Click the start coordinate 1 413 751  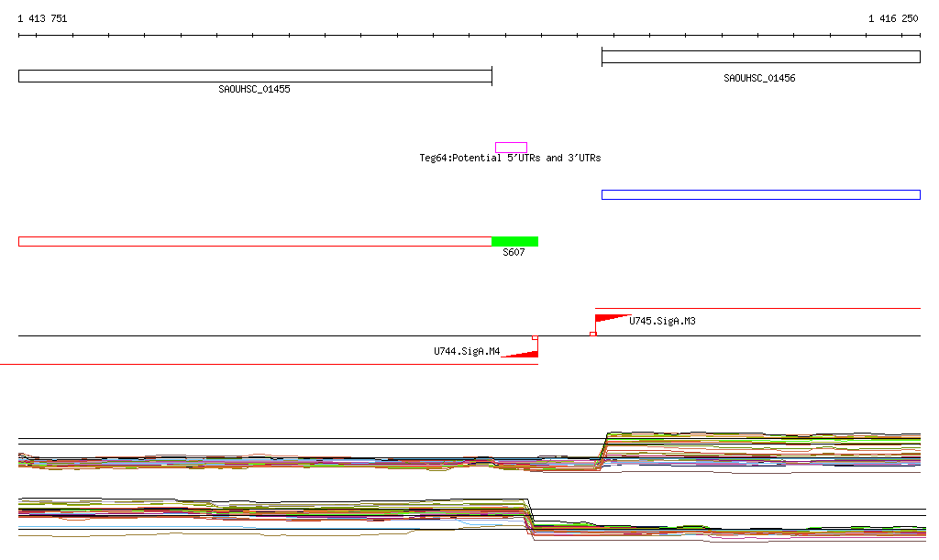click(42, 19)
